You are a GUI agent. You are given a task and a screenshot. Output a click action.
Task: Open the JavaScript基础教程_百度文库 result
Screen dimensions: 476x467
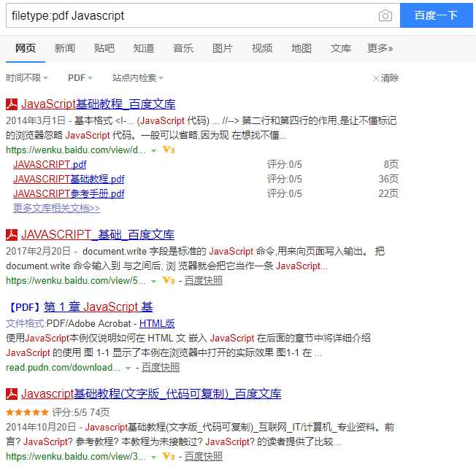coord(99,104)
